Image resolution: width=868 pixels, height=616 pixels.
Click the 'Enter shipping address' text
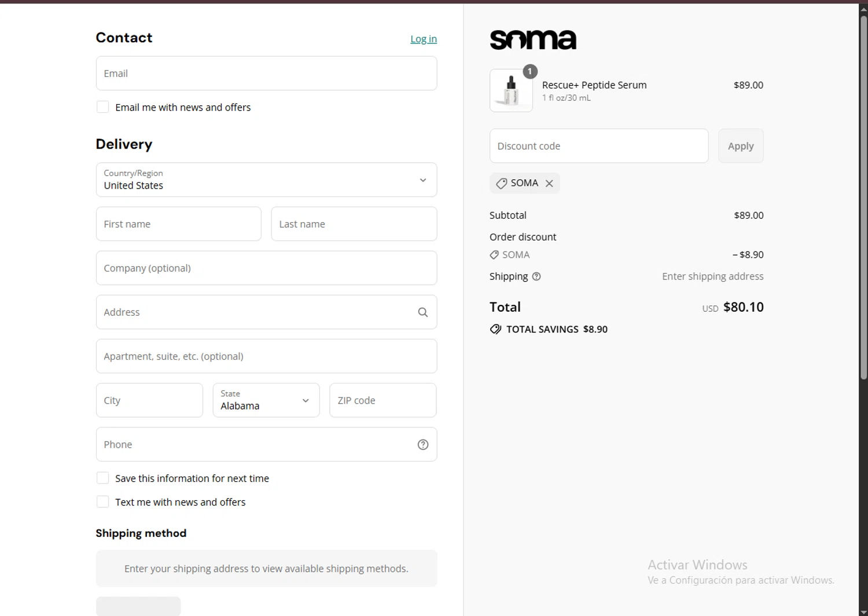click(713, 276)
